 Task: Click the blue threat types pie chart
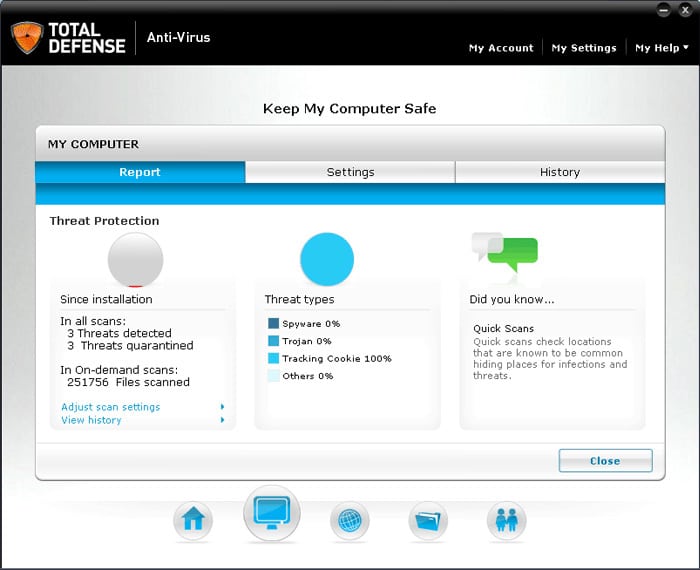pos(327,259)
